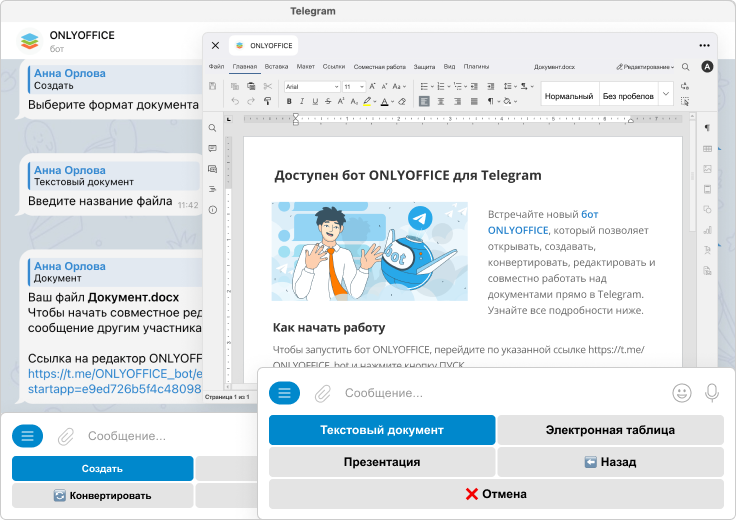Click the Select all icon below Replace
The image size is (736, 520).
[x=685, y=101]
